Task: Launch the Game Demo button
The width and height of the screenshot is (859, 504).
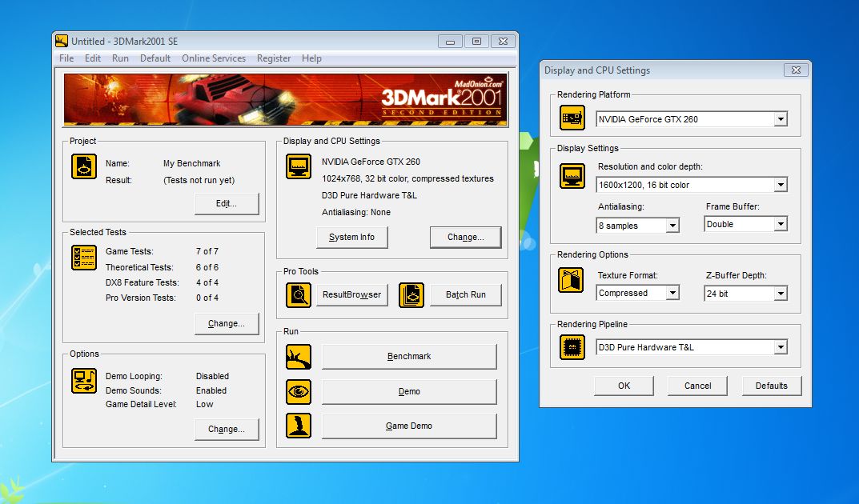Action: point(409,426)
